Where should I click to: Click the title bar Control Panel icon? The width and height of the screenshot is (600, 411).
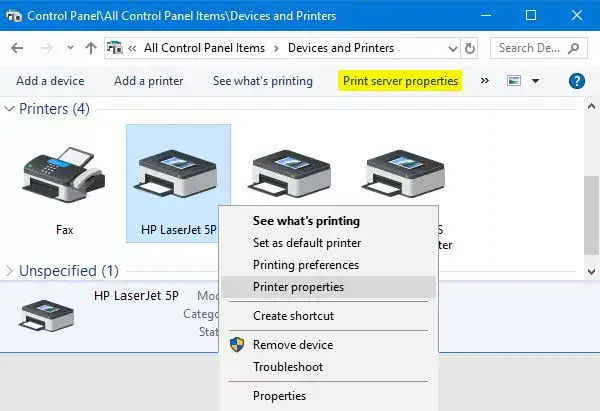pyautogui.click(x=14, y=16)
